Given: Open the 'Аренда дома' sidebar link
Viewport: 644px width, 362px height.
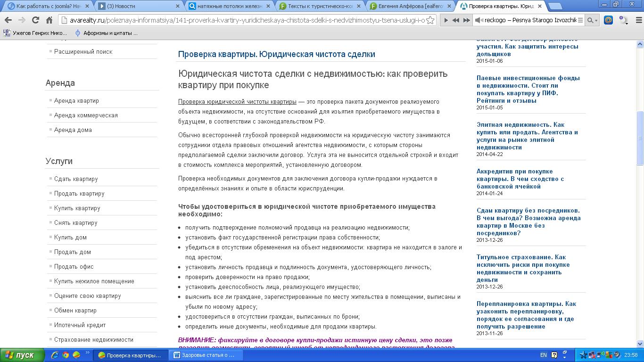Looking at the screenshot, I should pos(73,130).
